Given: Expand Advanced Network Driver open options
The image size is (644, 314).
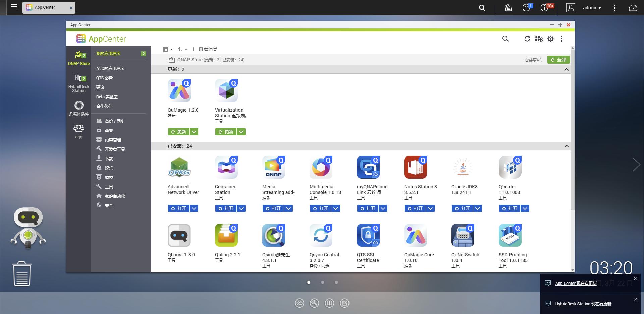Looking at the screenshot, I should point(194,208).
